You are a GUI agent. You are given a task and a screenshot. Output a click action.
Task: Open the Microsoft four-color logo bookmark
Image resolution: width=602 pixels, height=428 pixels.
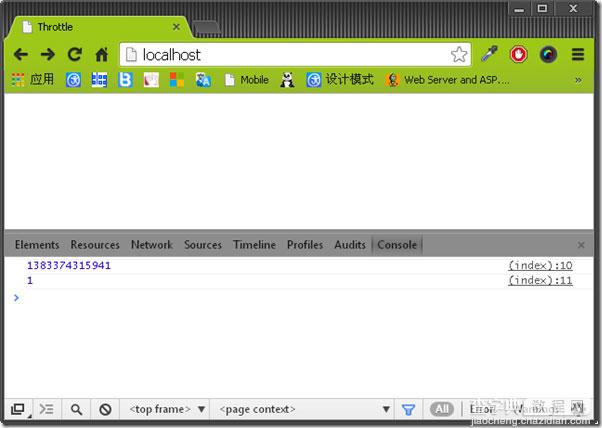point(177,80)
